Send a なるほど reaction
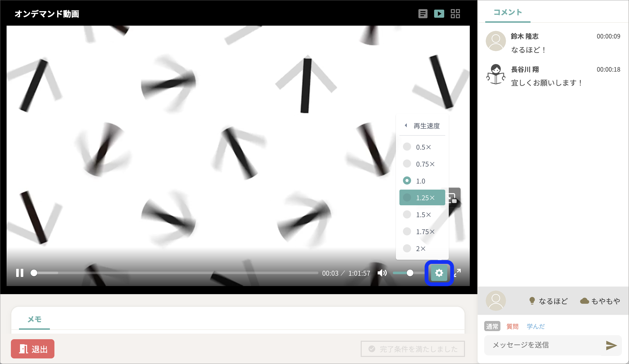Viewport: 629px width, 364px height. (548, 301)
